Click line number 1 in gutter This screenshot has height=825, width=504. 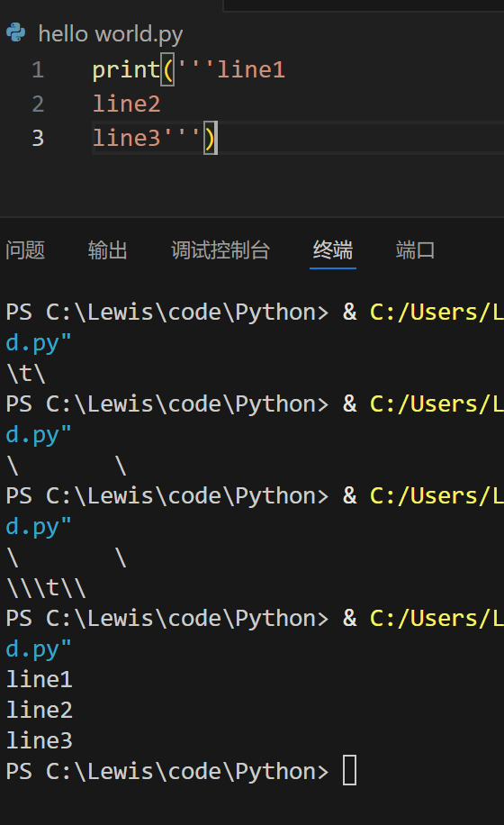[37, 70]
